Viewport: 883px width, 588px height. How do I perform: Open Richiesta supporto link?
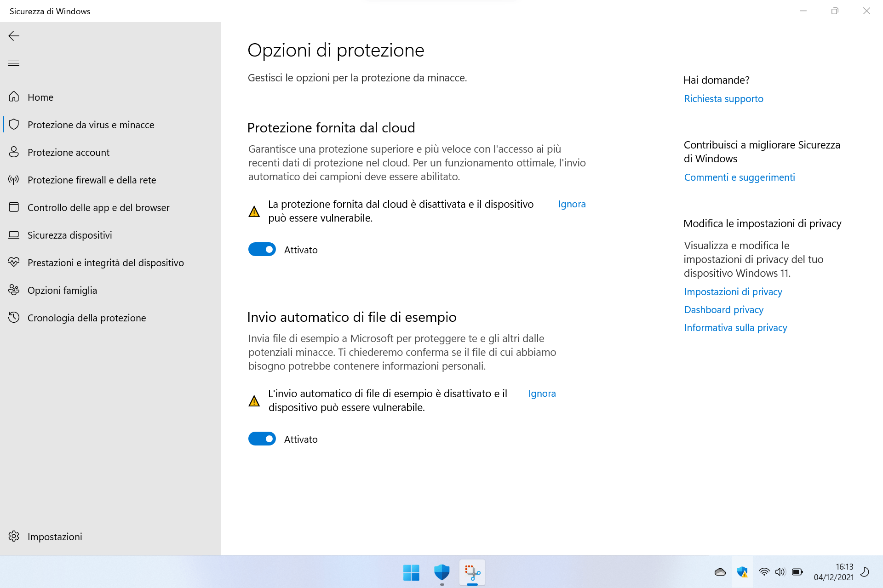723,99
